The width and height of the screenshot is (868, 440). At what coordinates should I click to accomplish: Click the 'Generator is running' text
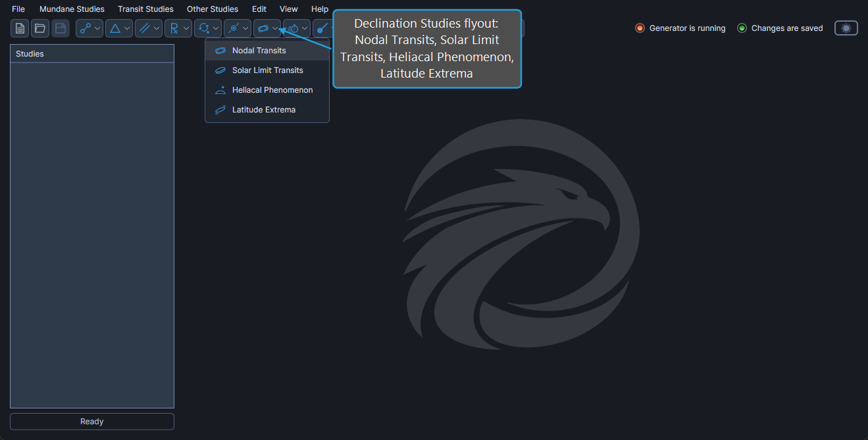[x=687, y=28]
